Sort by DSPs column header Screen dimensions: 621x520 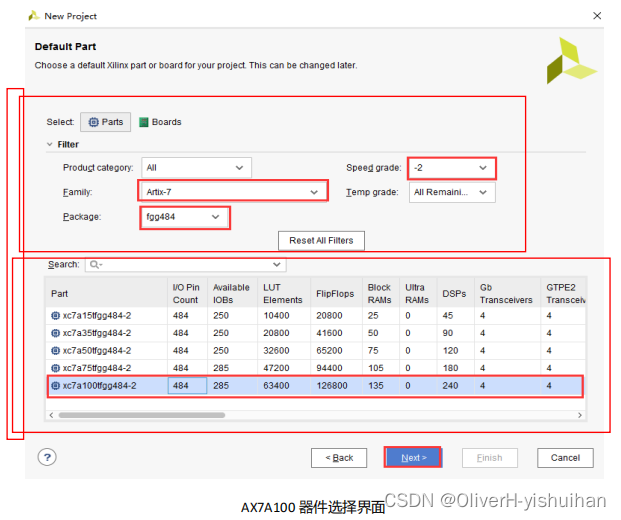pyautogui.click(x=455, y=293)
